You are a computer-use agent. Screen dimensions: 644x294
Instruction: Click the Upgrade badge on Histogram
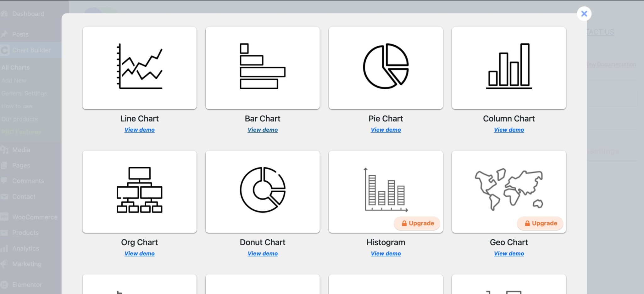(x=417, y=223)
